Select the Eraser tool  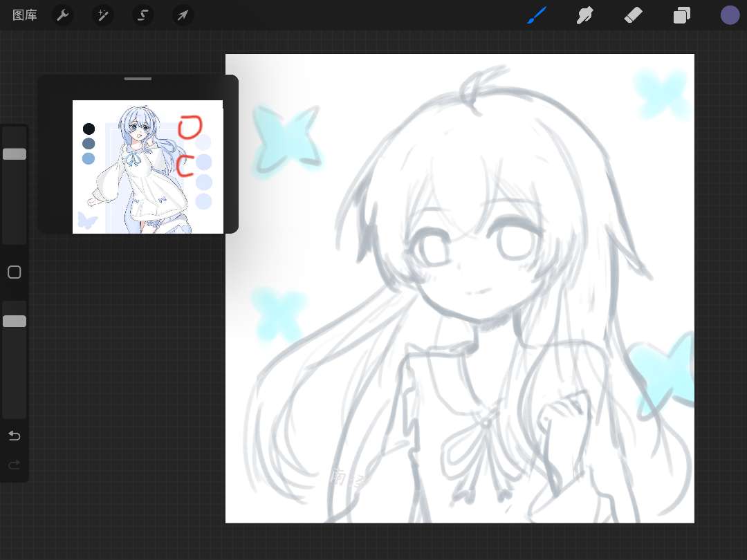click(633, 15)
